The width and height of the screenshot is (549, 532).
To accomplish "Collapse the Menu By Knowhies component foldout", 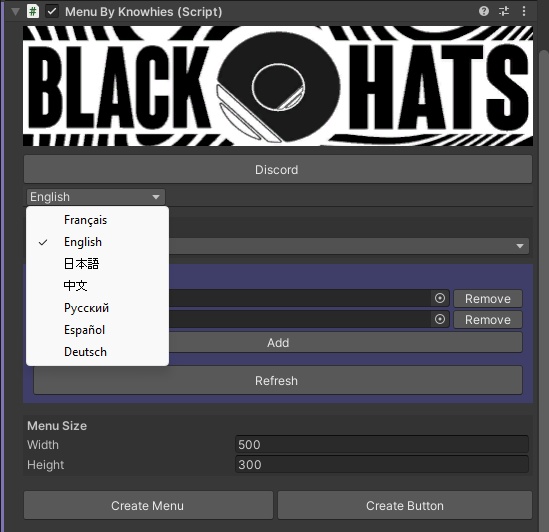I will point(15,12).
